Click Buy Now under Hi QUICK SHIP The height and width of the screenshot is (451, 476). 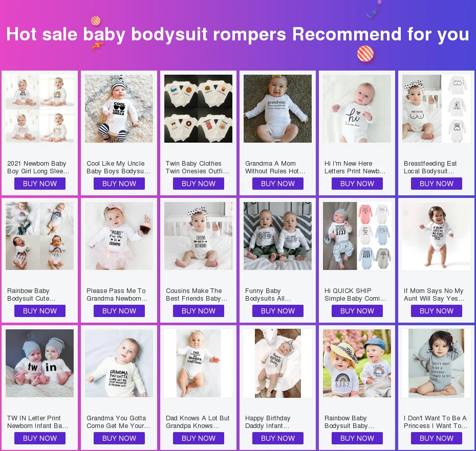[357, 311]
